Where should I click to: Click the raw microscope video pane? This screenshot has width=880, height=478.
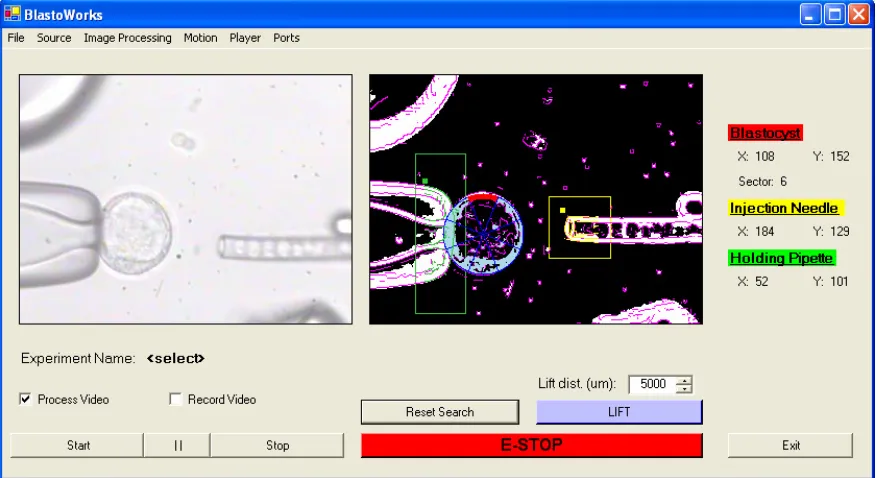point(186,199)
